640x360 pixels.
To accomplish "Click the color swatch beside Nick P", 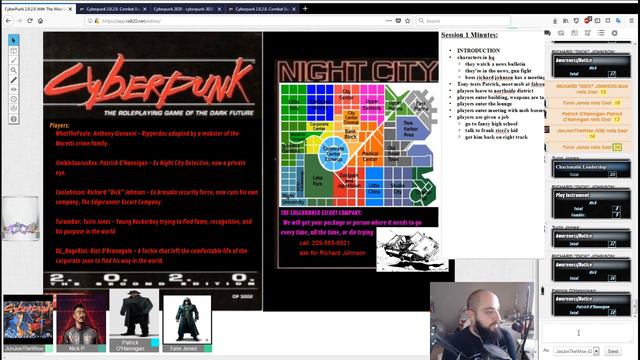I will pyautogui.click(x=102, y=349).
